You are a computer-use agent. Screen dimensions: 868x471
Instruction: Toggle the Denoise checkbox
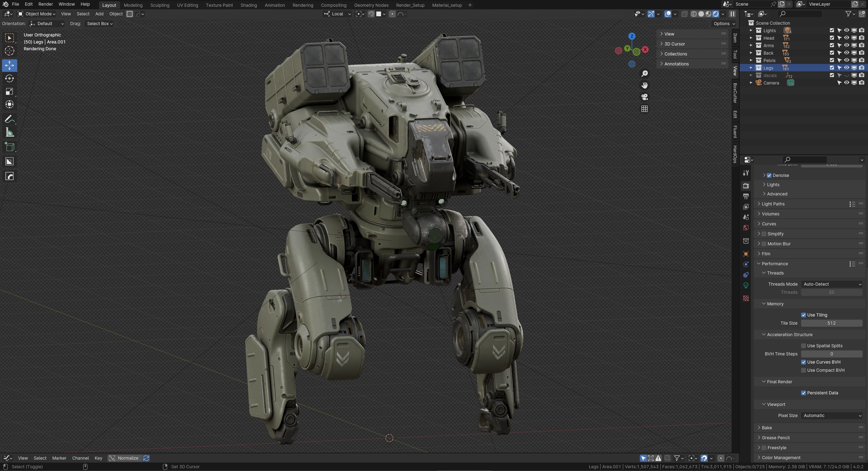769,176
